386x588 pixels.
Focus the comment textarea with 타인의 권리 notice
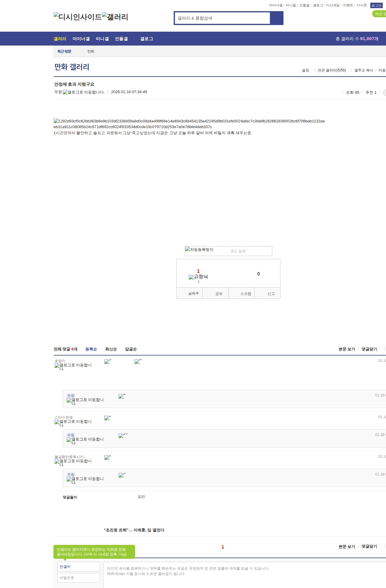pos(245,575)
